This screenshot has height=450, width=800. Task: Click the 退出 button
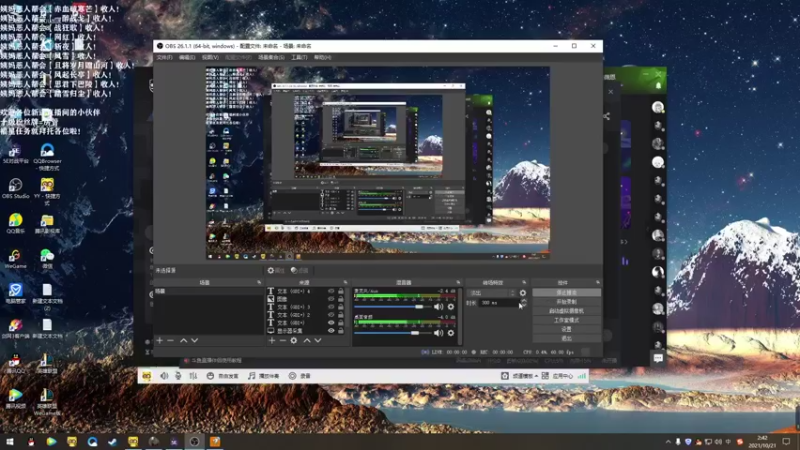point(566,338)
